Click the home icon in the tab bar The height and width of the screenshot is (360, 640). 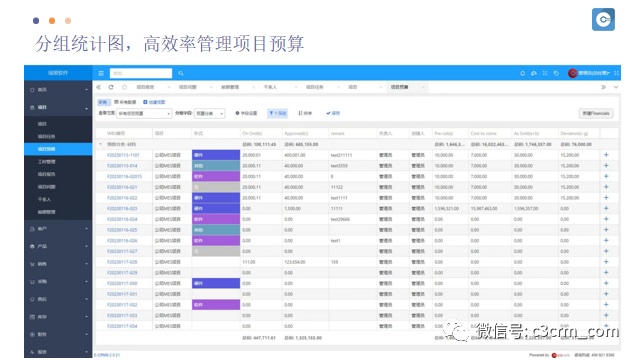124,87
